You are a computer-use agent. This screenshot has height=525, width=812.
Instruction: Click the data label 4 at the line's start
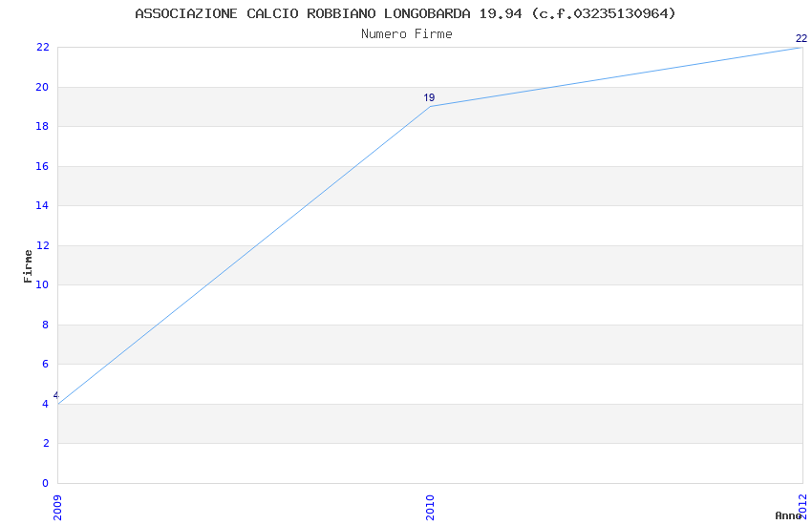tap(56, 395)
